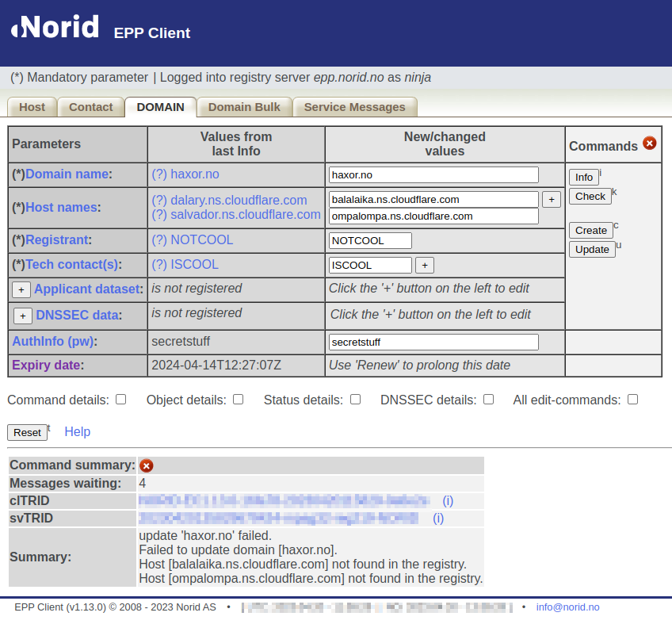The image size is (672, 624).
Task: Click 'Host [ompalompa.ns.cloudflare.com] not found' summary line
Action: pyautogui.click(x=311, y=579)
